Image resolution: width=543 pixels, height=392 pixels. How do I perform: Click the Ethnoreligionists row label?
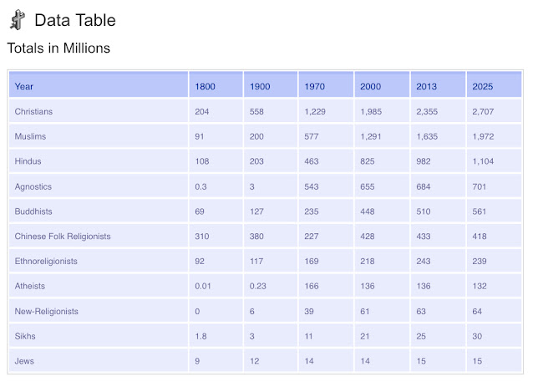[x=46, y=262]
